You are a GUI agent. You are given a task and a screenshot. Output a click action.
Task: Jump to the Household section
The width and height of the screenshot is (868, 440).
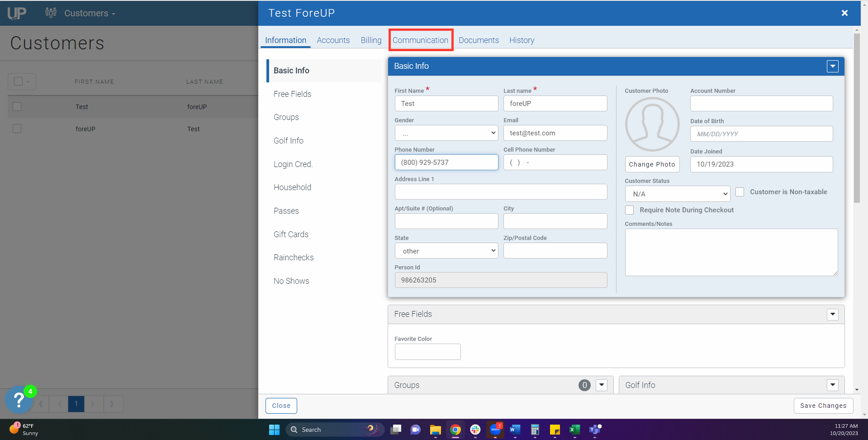292,187
